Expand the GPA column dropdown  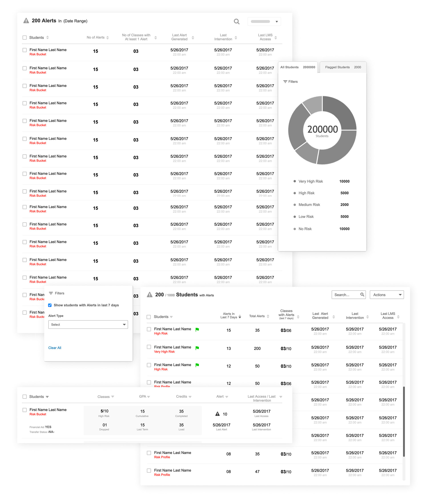[149, 397]
